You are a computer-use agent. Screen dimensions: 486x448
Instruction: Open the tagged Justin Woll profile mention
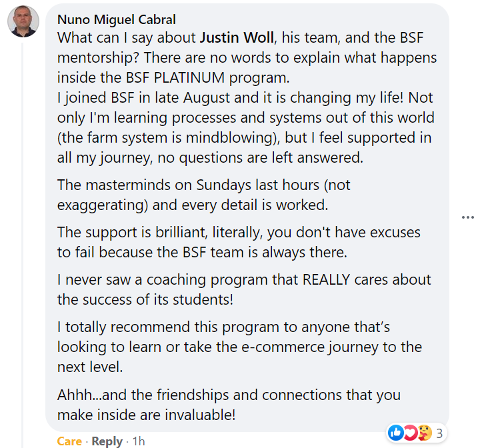(237, 37)
